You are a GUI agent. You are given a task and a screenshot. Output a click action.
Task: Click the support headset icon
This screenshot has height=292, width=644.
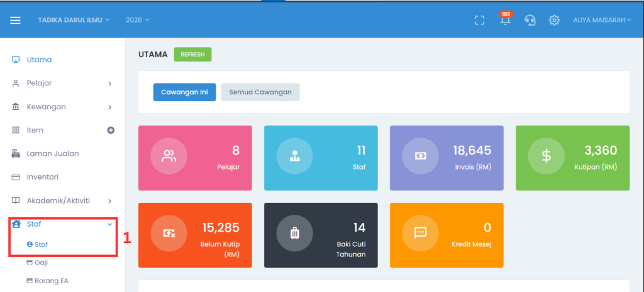point(530,20)
